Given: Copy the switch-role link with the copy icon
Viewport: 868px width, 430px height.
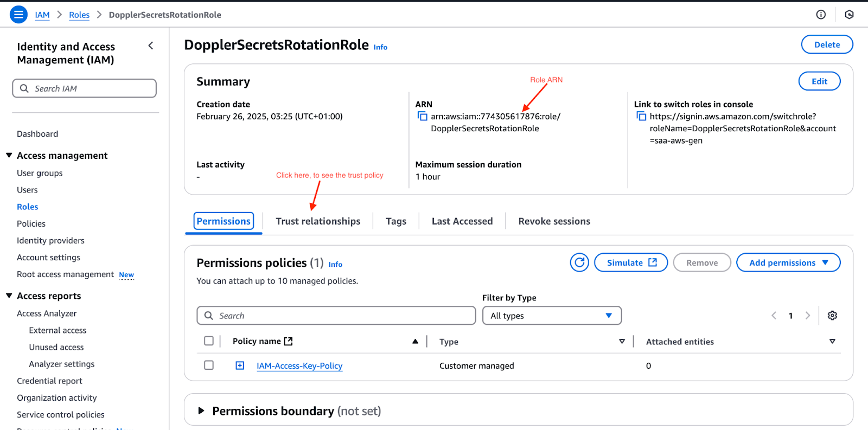Looking at the screenshot, I should click(641, 116).
